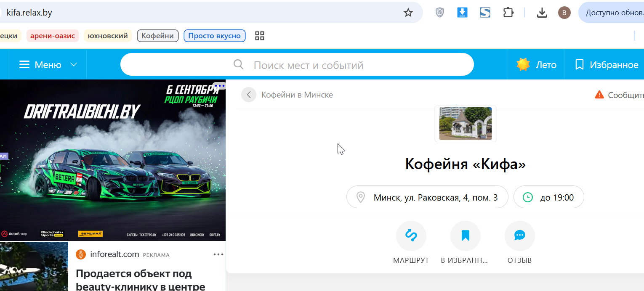Click the inforealt orange logo icon

point(81,254)
